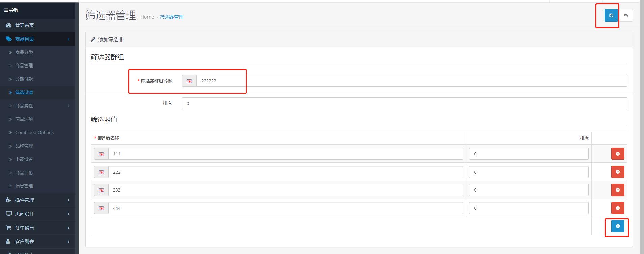Click the back arrow button

tap(626, 16)
